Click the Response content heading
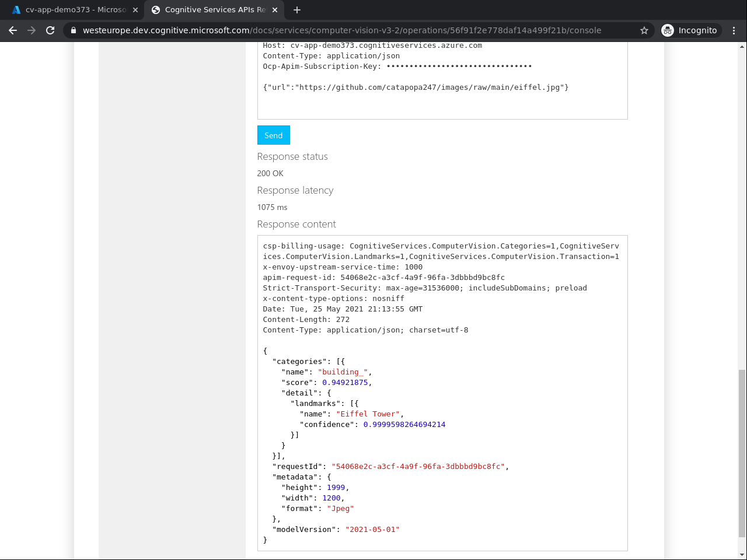This screenshot has width=747, height=560. [296, 224]
